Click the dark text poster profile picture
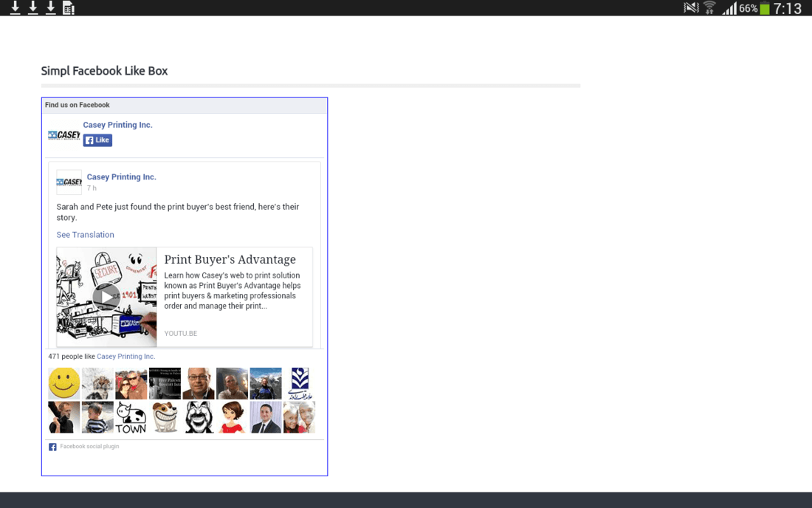This screenshot has height=508, width=812. (x=165, y=383)
